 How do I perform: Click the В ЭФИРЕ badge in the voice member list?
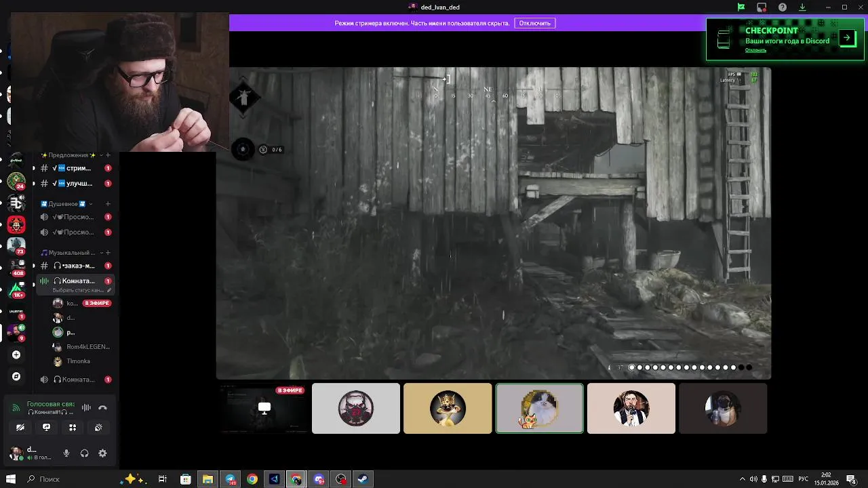click(96, 303)
